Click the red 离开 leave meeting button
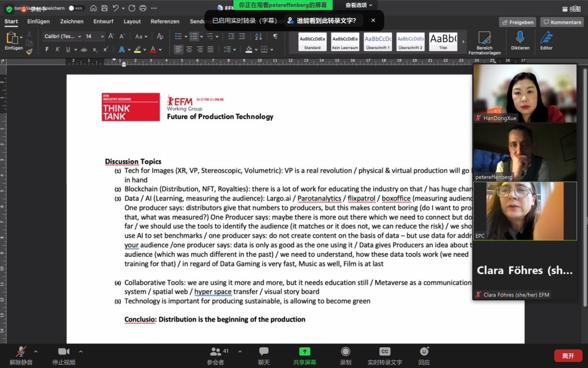588x368 pixels. click(568, 355)
